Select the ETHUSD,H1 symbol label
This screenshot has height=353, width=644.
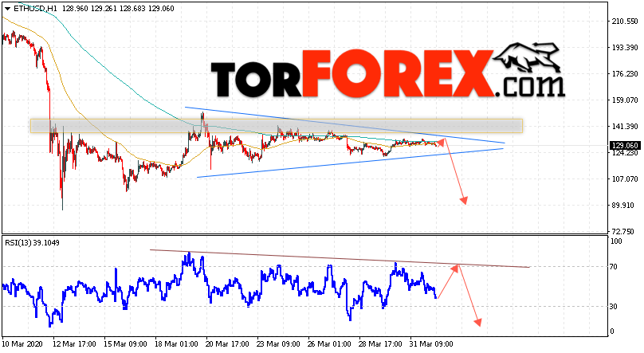click(35, 9)
